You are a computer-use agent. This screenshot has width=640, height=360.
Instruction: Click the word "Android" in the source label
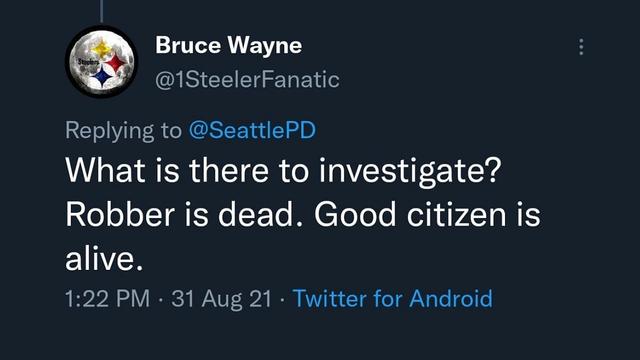(451, 298)
